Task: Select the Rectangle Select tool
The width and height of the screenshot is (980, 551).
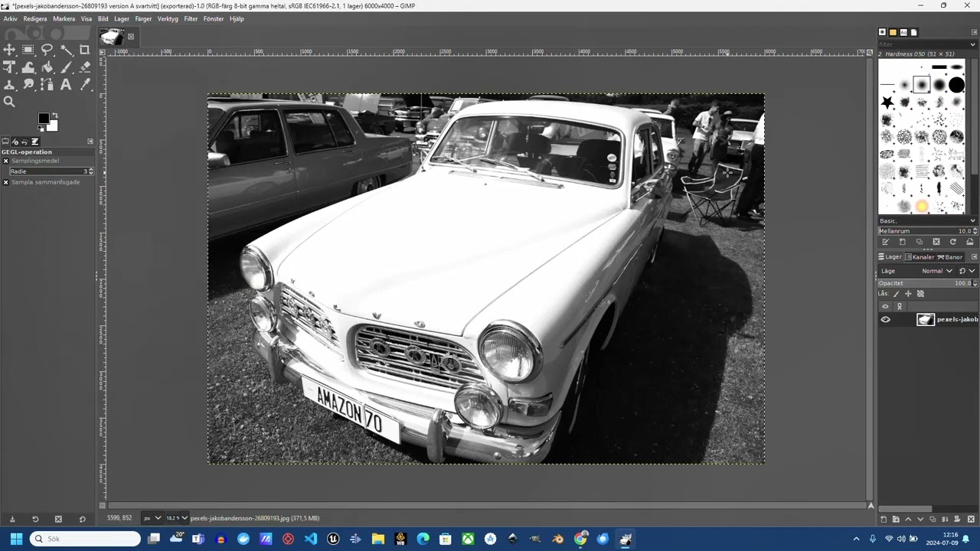Action: click(x=28, y=50)
